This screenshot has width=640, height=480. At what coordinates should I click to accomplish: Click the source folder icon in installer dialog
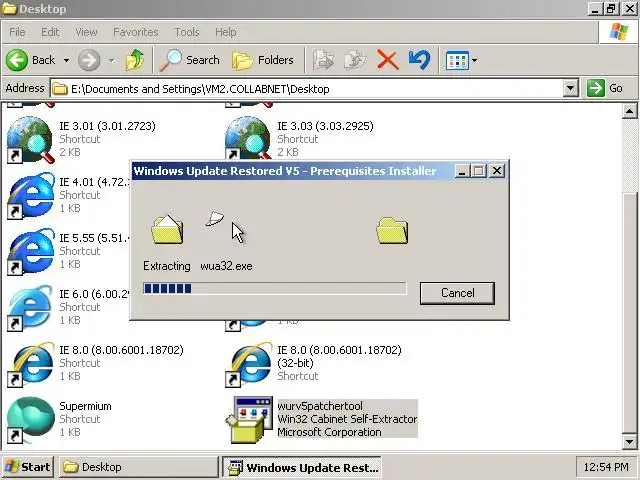(167, 229)
